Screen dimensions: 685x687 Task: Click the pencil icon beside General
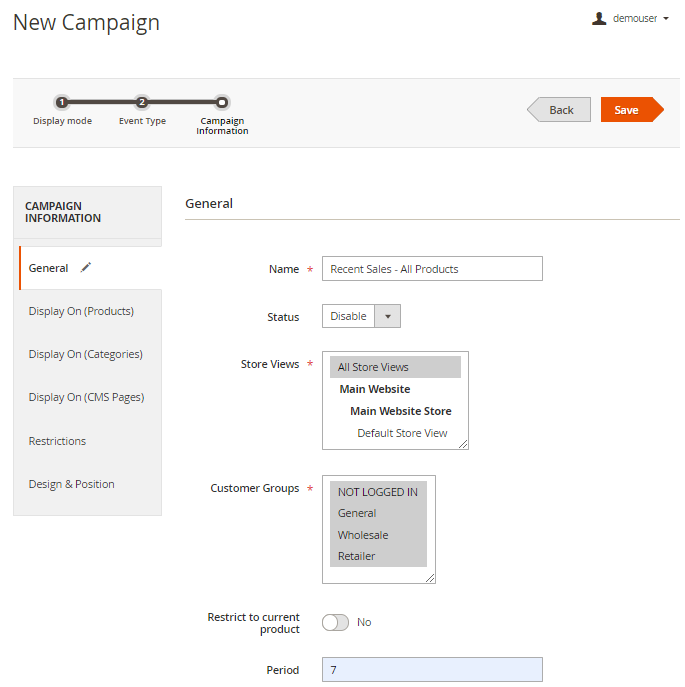pos(86,267)
